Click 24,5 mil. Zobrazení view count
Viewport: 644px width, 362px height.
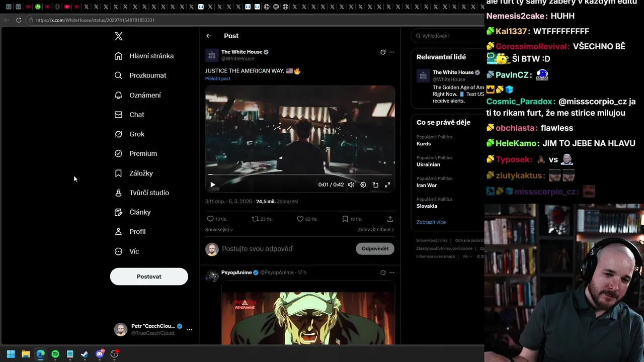pos(277,202)
